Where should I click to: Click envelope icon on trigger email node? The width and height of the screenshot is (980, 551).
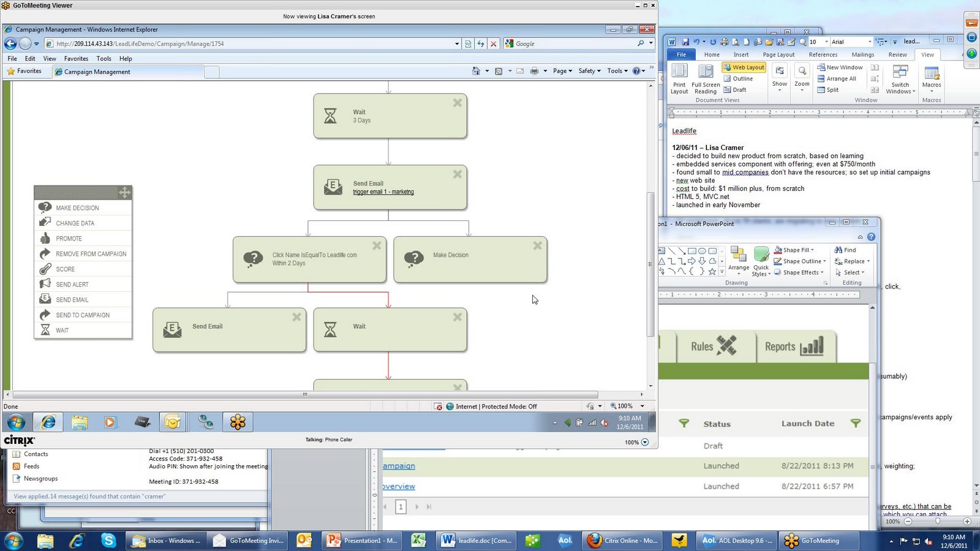(333, 187)
